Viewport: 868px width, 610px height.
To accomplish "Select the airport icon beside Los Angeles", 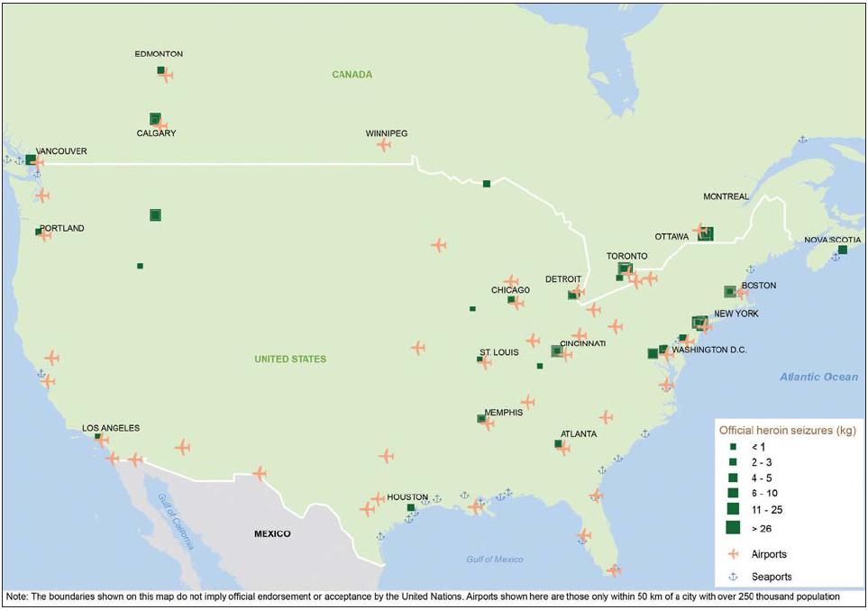I will 103,441.
